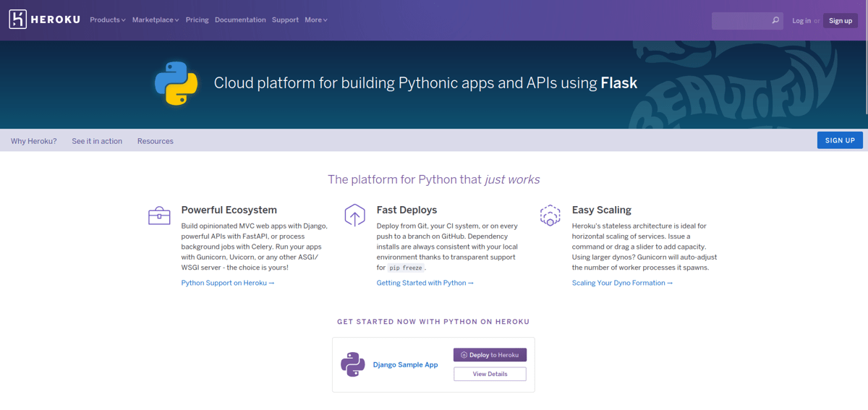The height and width of the screenshot is (410, 868).
Task: Click the Fast Deploys heading
Action: click(x=407, y=210)
